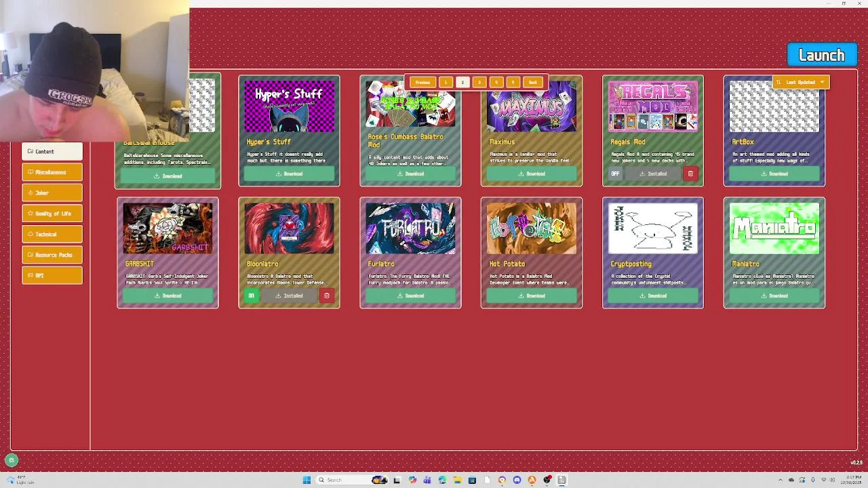The width and height of the screenshot is (868, 488).
Task: Filter mods by the Joker category
Action: pos(52,192)
